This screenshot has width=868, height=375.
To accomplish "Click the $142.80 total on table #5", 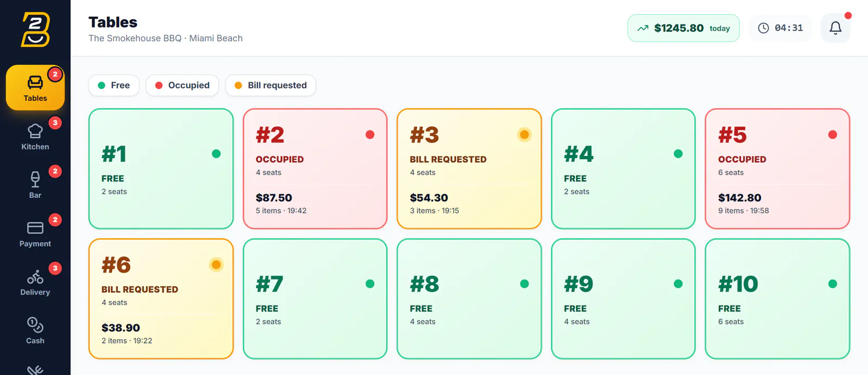I will point(740,198).
